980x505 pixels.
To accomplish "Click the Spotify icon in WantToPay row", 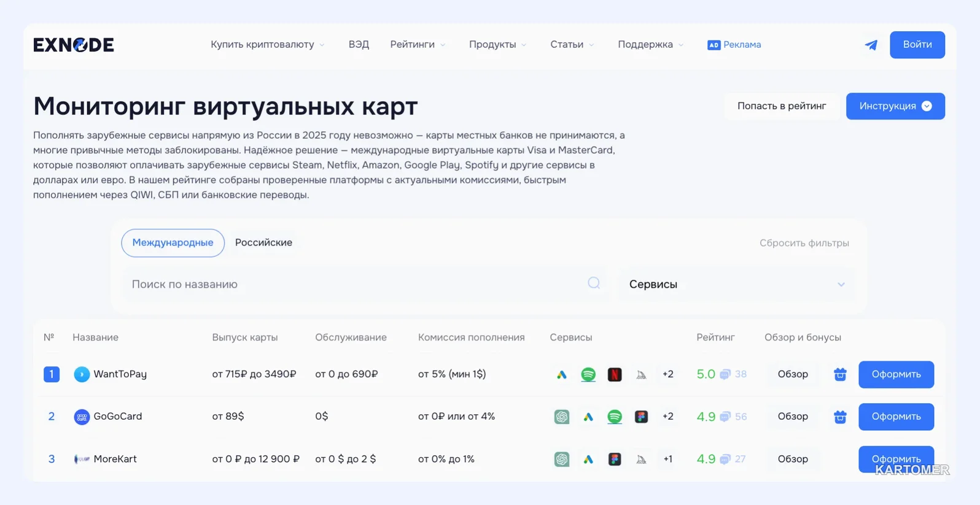I will (x=588, y=374).
